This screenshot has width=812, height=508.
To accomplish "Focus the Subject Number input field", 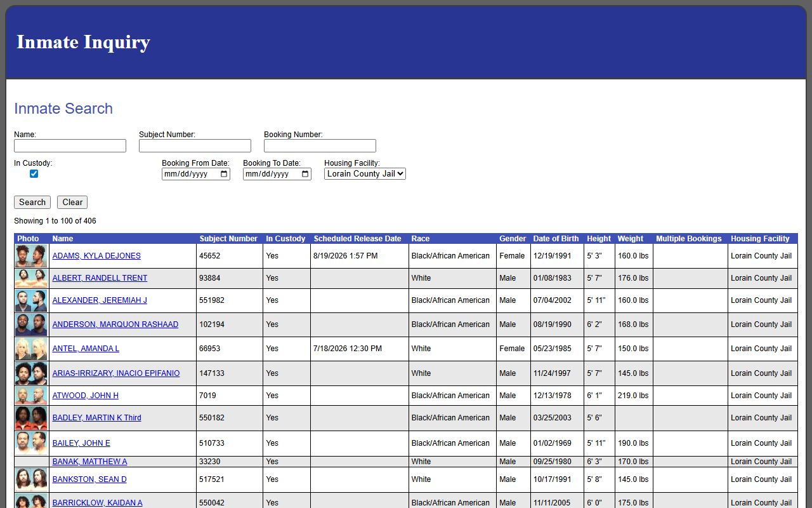I will click(x=195, y=146).
